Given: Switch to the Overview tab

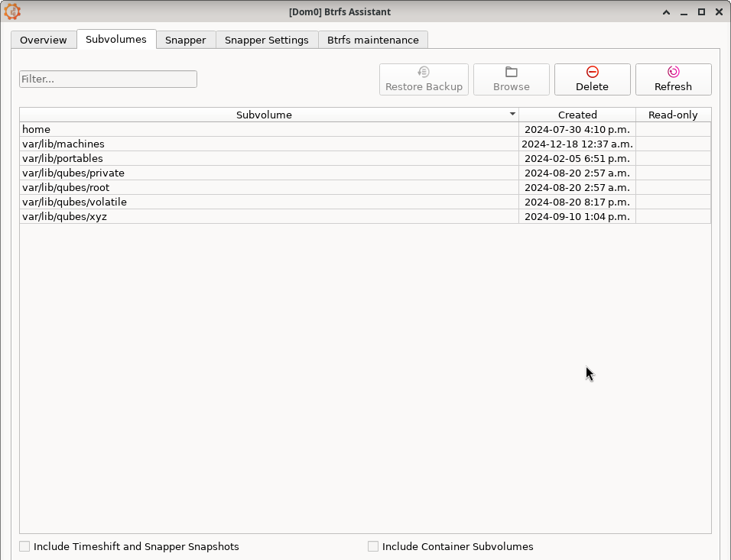Looking at the screenshot, I should point(44,40).
